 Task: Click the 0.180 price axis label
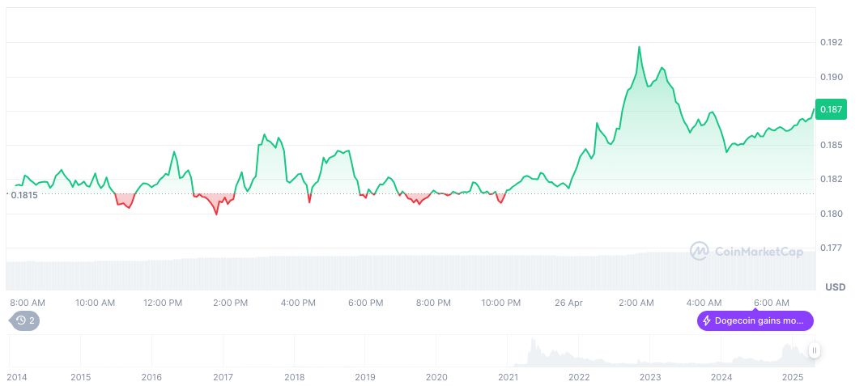831,214
